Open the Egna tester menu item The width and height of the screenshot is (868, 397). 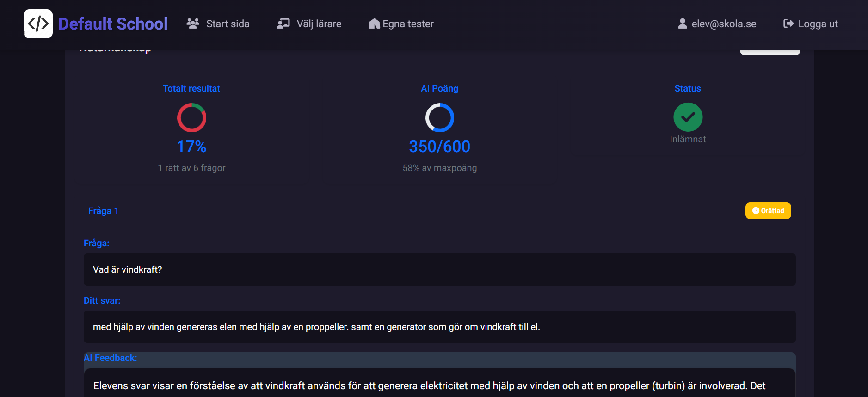[408, 24]
